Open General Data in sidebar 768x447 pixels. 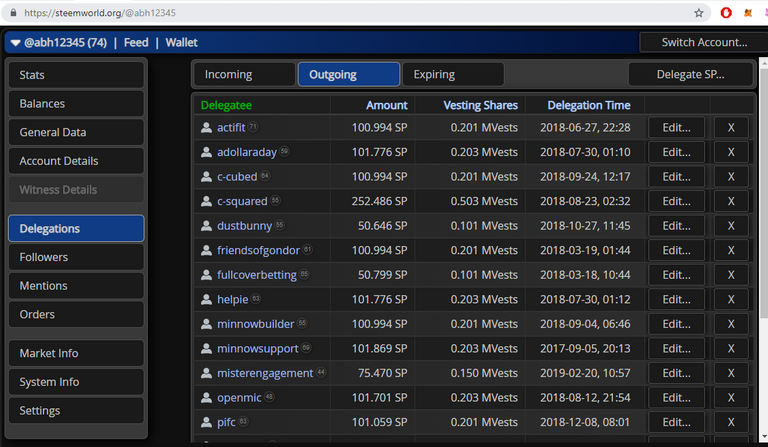coord(76,132)
